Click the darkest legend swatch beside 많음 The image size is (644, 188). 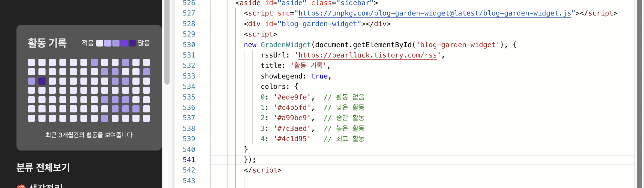point(132,43)
